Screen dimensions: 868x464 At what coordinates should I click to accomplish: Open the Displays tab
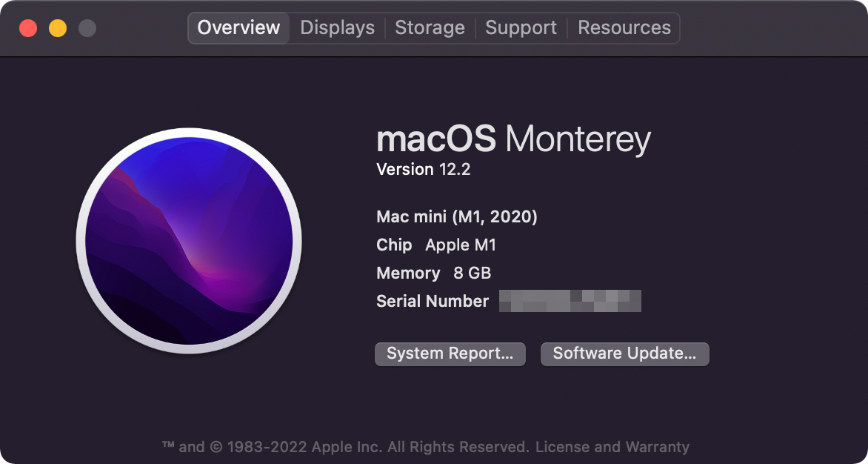click(337, 27)
